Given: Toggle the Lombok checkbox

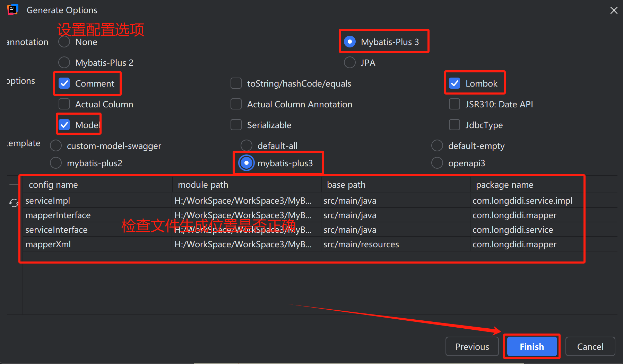Looking at the screenshot, I should (x=455, y=83).
